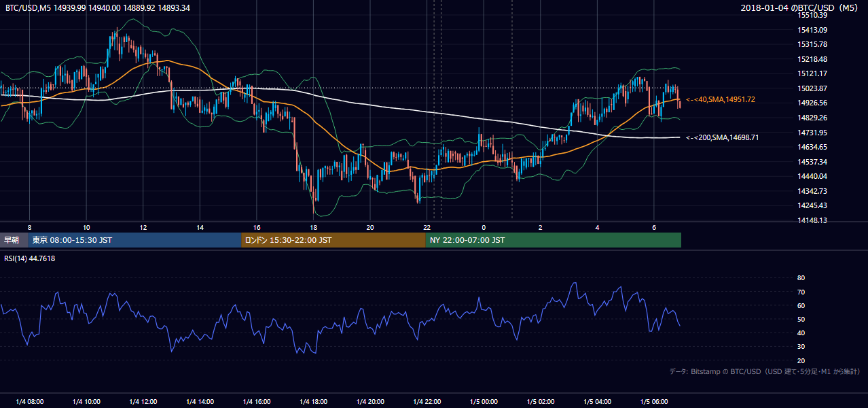Click price axis label 15121.17
The height and width of the screenshot is (408, 868).
click(812, 73)
